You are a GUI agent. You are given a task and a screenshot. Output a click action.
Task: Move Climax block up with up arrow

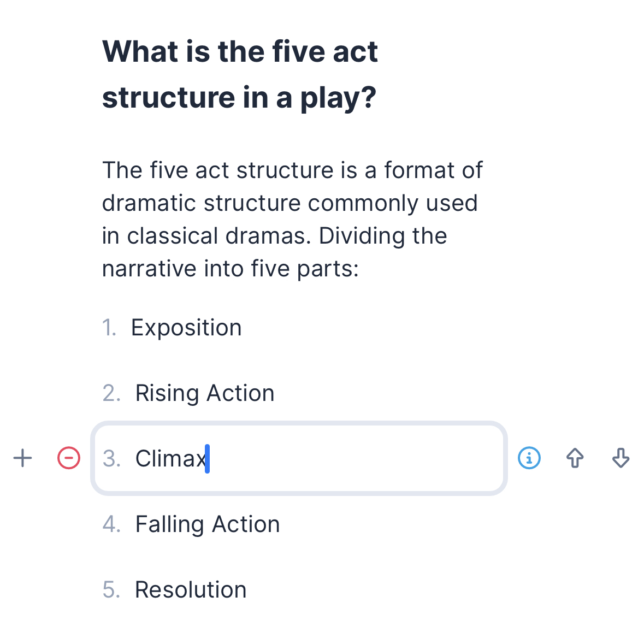click(575, 458)
